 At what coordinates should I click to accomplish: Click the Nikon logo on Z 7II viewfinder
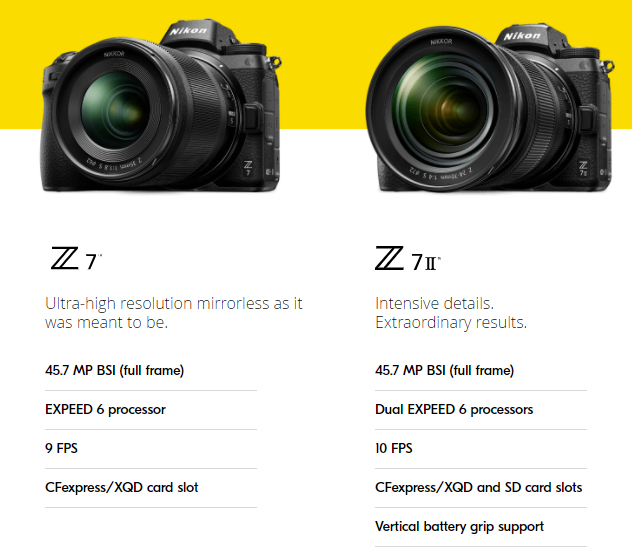(x=522, y=36)
